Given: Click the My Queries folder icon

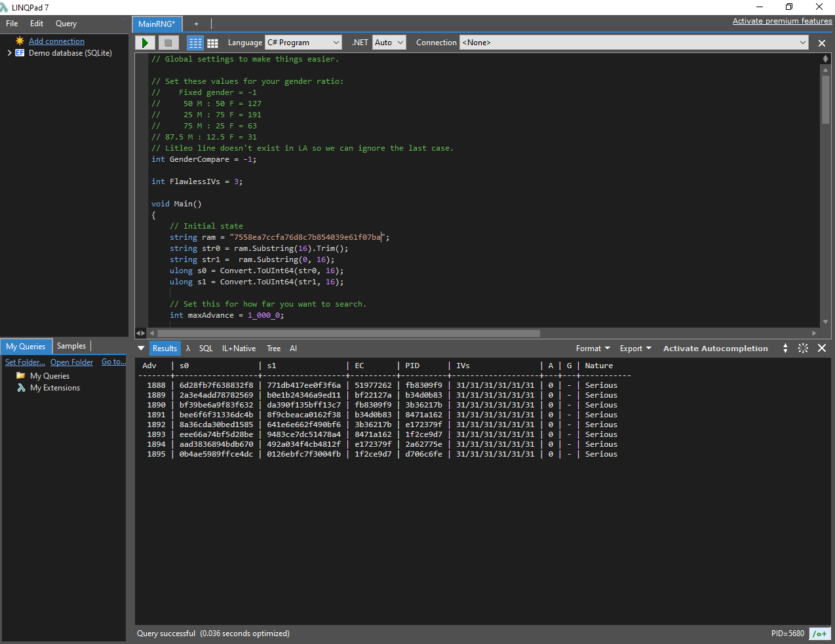Looking at the screenshot, I should pyautogui.click(x=21, y=375).
